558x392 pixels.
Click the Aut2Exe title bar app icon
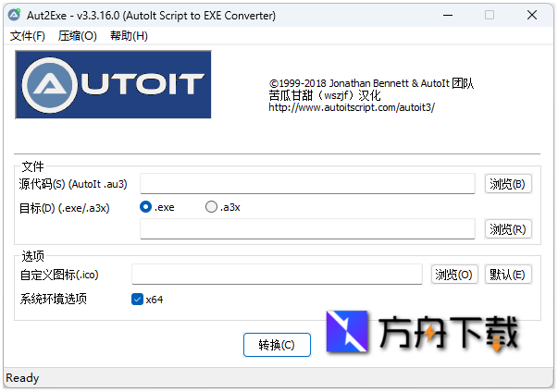(15, 15)
